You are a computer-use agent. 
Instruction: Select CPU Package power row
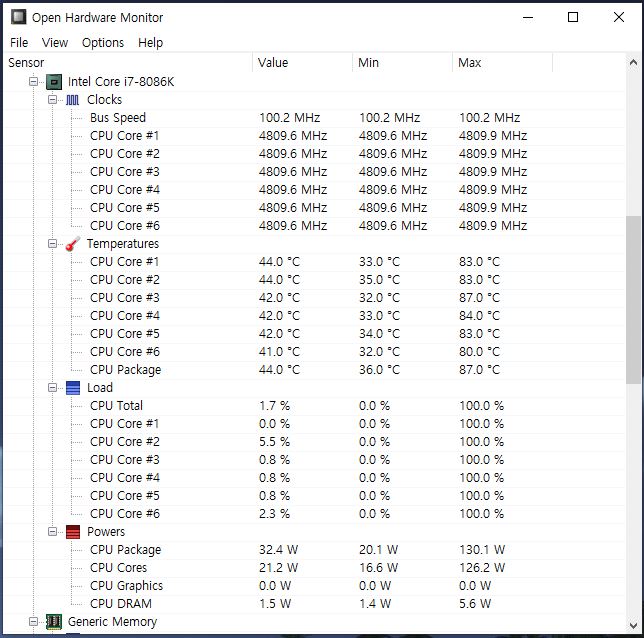315,550
